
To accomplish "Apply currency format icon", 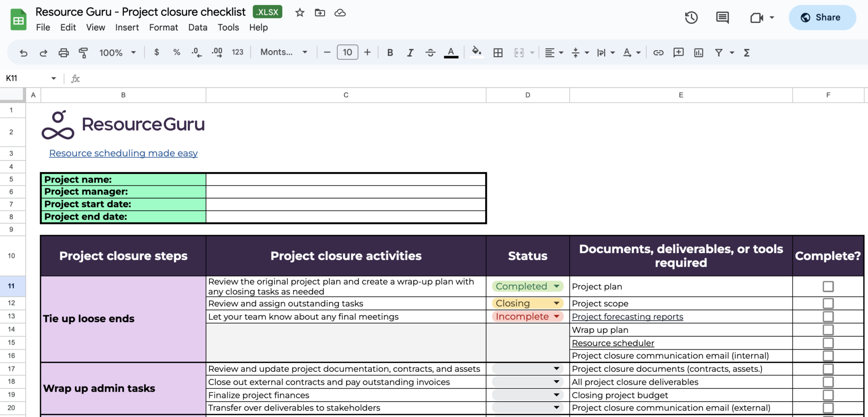I will tap(156, 52).
